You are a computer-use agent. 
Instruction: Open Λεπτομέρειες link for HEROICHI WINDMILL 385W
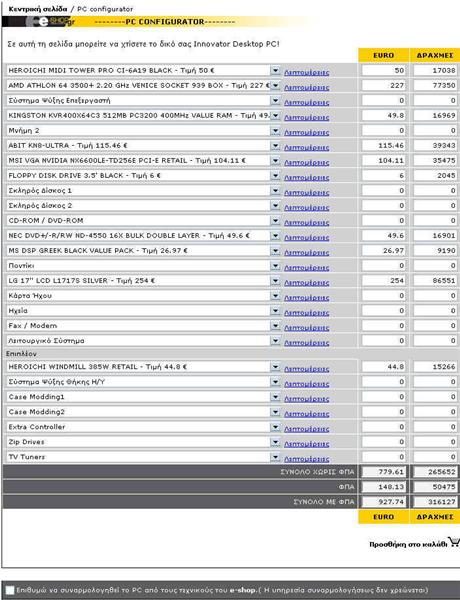[307, 368]
